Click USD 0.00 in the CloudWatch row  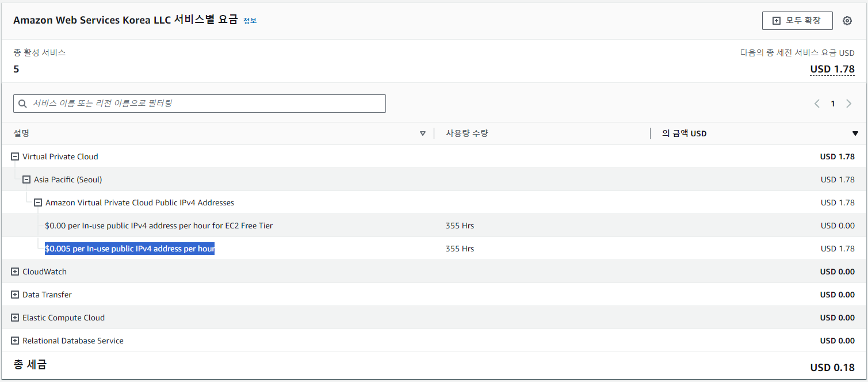(838, 272)
